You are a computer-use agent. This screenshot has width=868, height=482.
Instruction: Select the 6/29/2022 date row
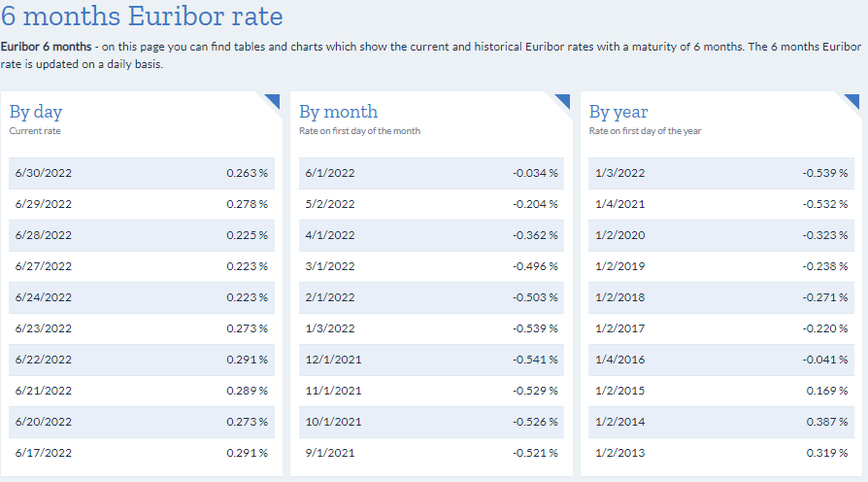(142, 204)
